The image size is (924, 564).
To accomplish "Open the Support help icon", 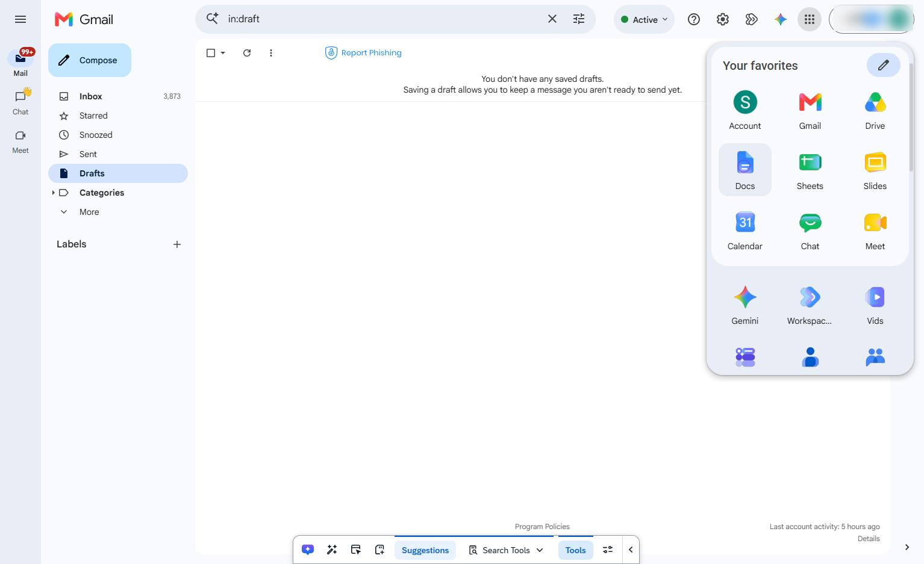I will pyautogui.click(x=694, y=19).
